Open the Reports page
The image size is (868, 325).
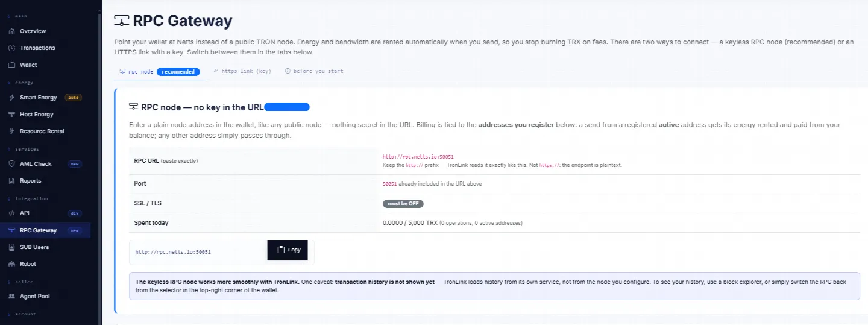(x=45, y=181)
